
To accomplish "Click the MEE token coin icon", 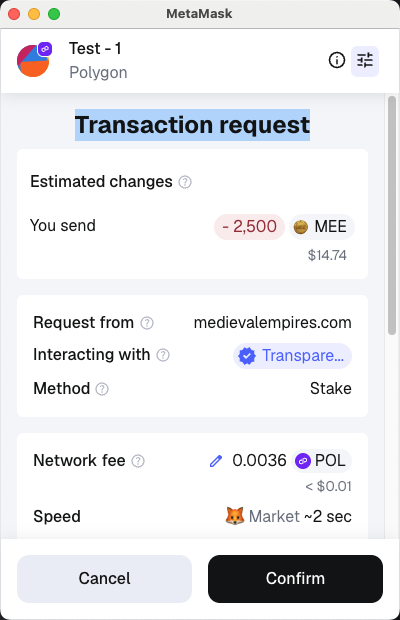I will [301, 227].
